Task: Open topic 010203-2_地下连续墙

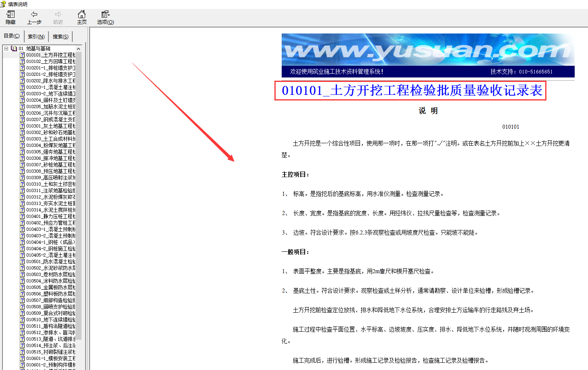Action: click(x=51, y=94)
